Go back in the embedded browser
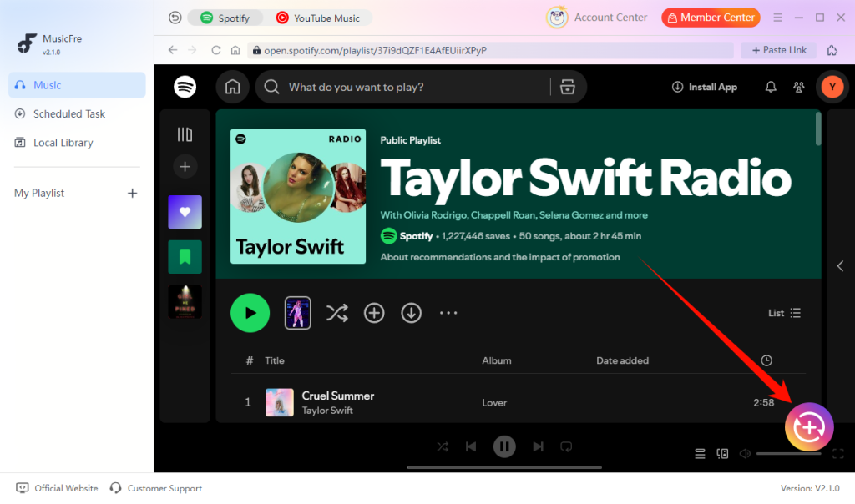The width and height of the screenshot is (855, 504). 173,50
